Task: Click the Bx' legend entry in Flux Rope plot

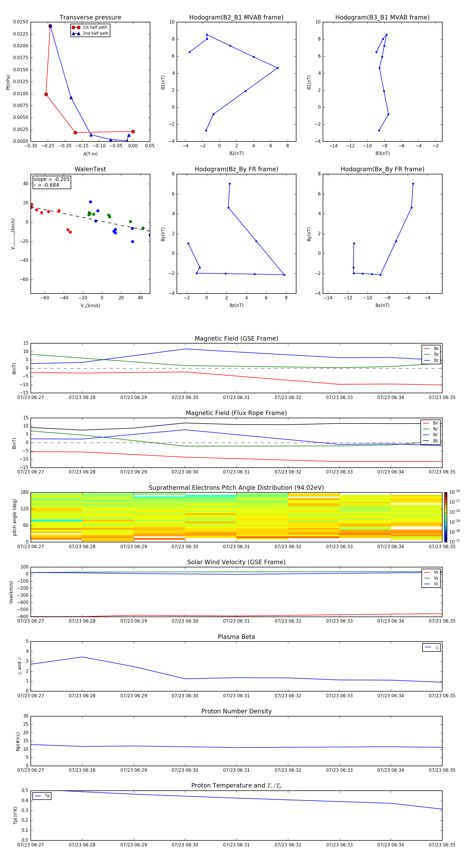Action: tap(431, 423)
